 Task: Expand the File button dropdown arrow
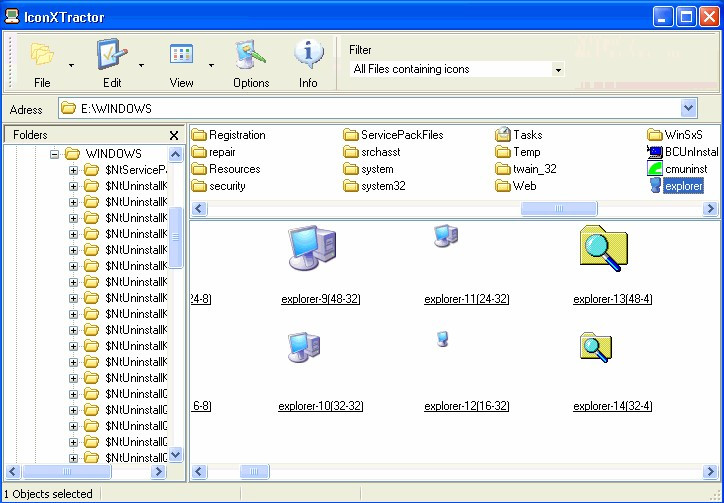click(71, 65)
